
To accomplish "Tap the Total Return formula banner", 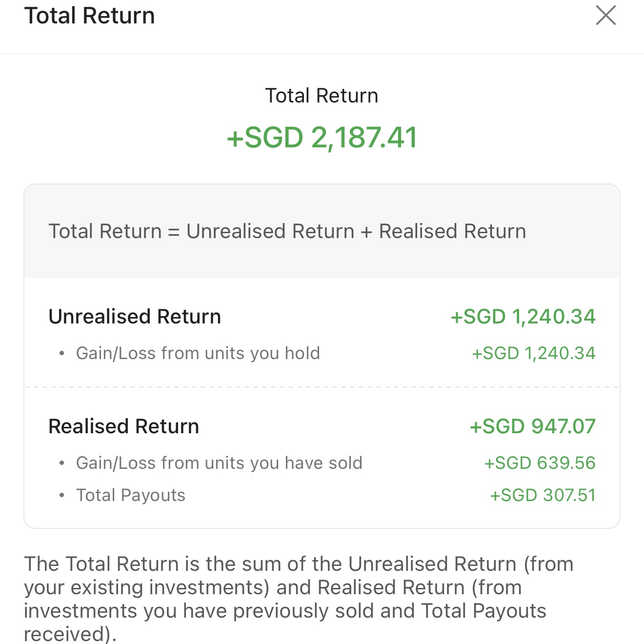I will point(287,231).
